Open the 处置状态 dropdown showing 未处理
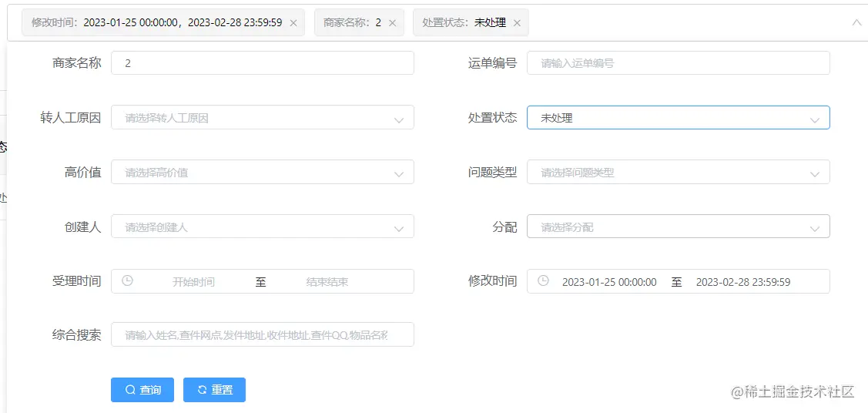868x413 pixels. coord(678,117)
